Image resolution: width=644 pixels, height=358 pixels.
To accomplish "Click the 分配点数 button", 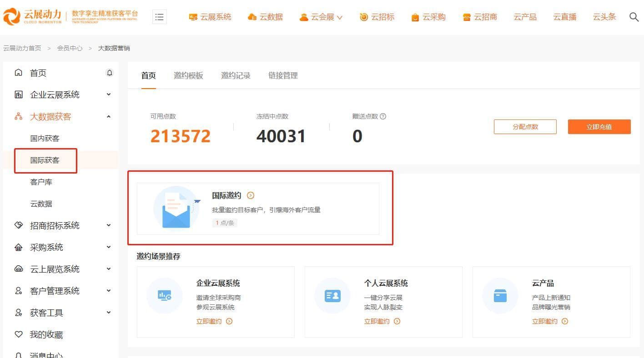I will click(x=525, y=127).
